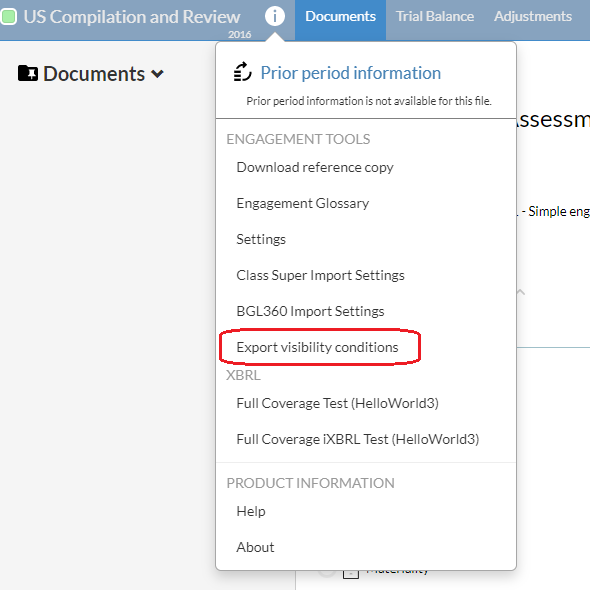This screenshot has height=590, width=590.
Task: Click the Prior period information refresh icon
Action: (242, 72)
